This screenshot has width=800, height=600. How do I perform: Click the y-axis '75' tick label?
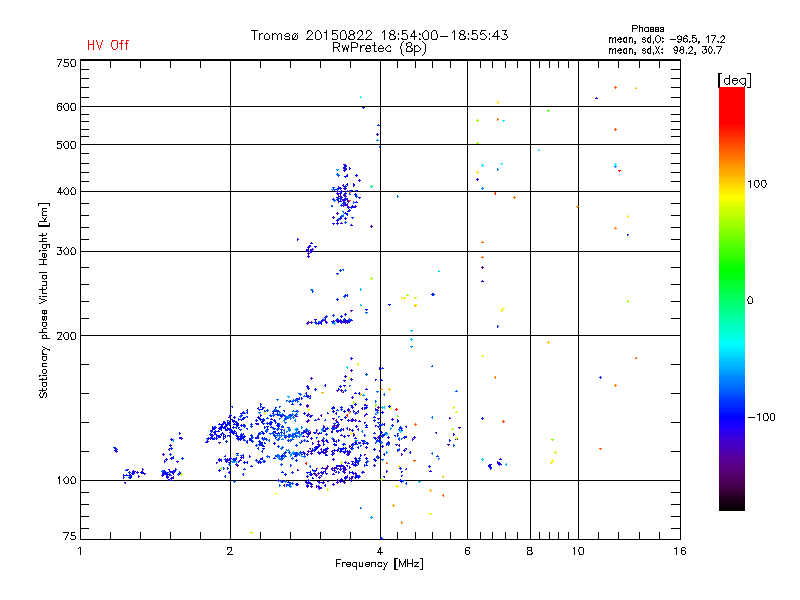[70, 536]
